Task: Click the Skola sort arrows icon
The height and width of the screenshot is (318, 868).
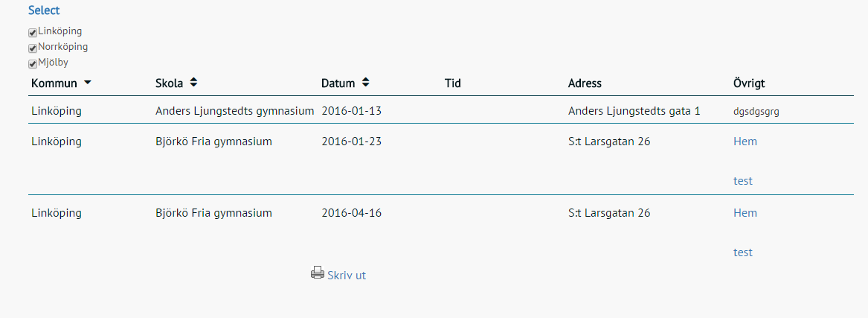Action: (193, 83)
